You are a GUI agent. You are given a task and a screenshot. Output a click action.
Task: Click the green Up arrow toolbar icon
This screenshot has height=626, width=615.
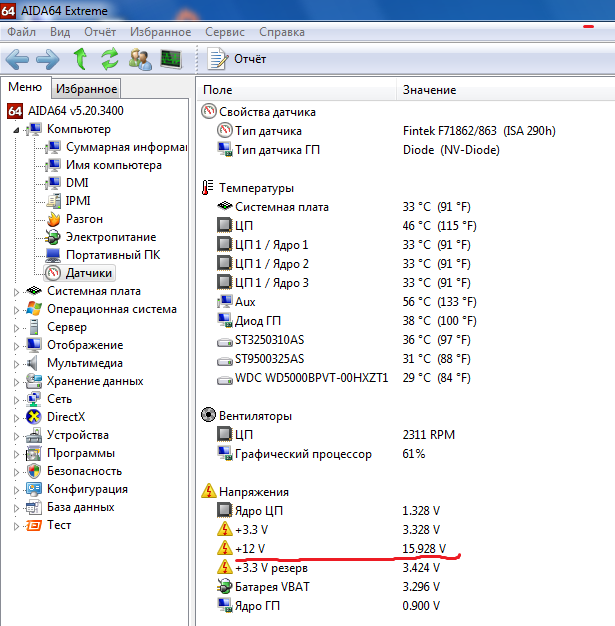pyautogui.click(x=80, y=59)
